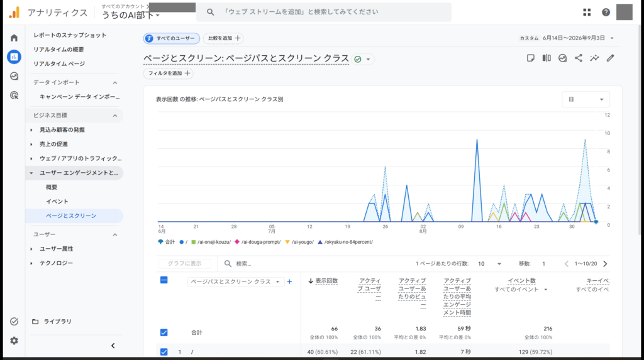Viewport: 644px width, 360px height.
Task: Open the custom date range dropdown
Action: 567,38
